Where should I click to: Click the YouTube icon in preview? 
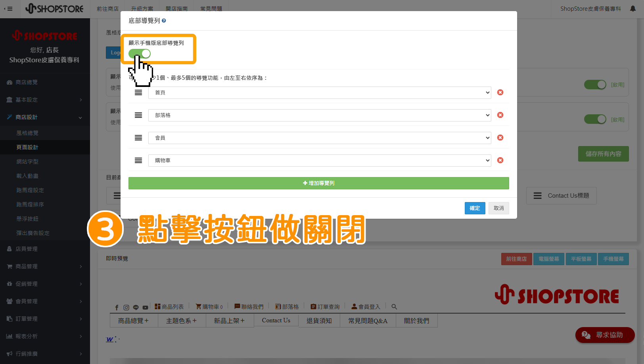click(145, 307)
